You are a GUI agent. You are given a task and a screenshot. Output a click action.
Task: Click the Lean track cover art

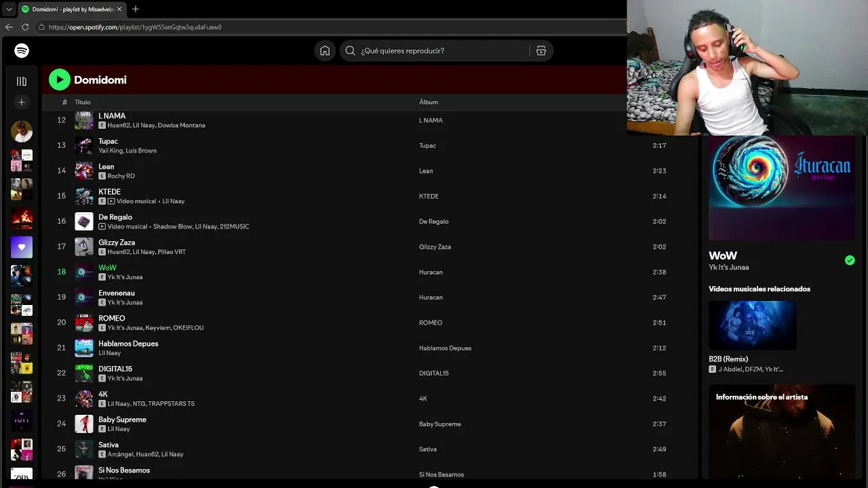pos(84,171)
